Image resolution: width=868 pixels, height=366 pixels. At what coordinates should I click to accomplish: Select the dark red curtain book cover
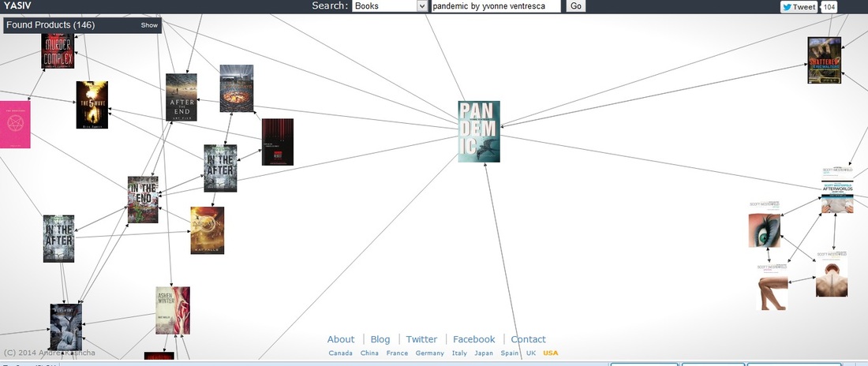[x=277, y=142]
